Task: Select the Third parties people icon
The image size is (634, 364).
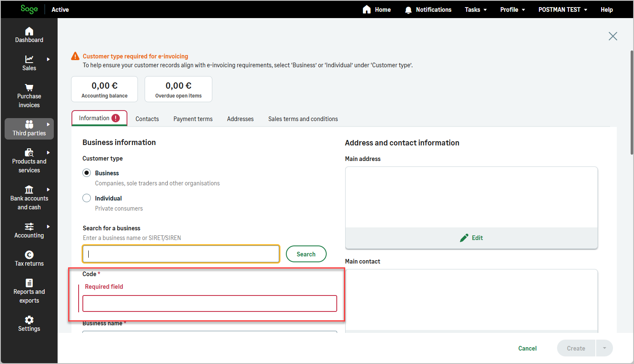Action: (29, 124)
